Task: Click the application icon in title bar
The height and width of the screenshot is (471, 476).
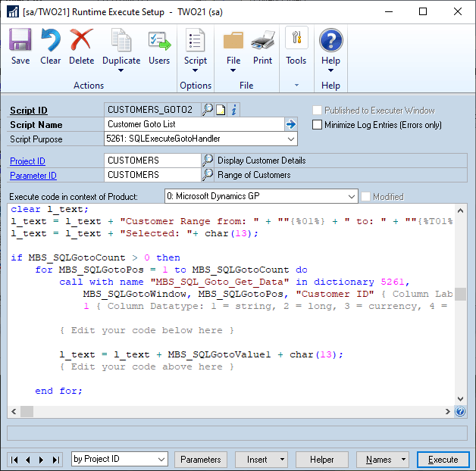Action: click(x=13, y=12)
